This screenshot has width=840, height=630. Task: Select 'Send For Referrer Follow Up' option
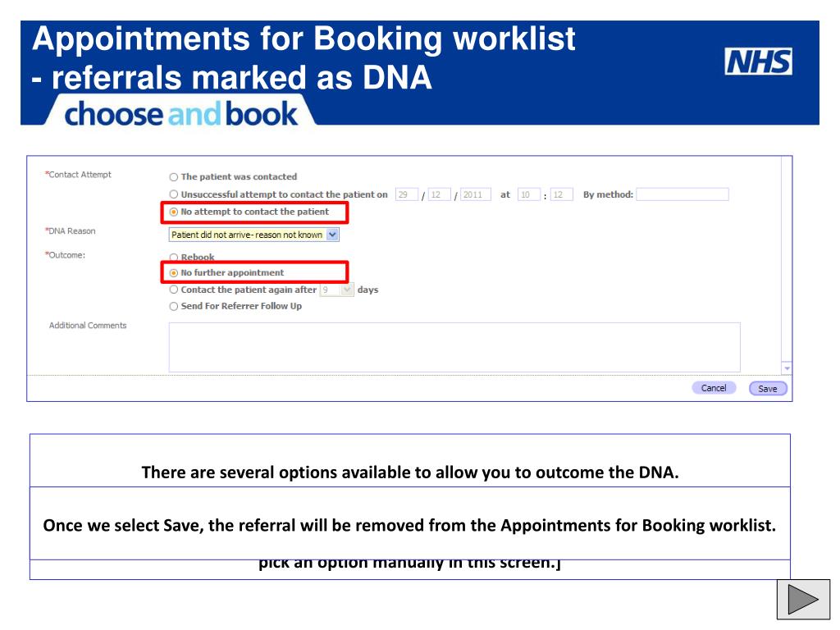(174, 307)
